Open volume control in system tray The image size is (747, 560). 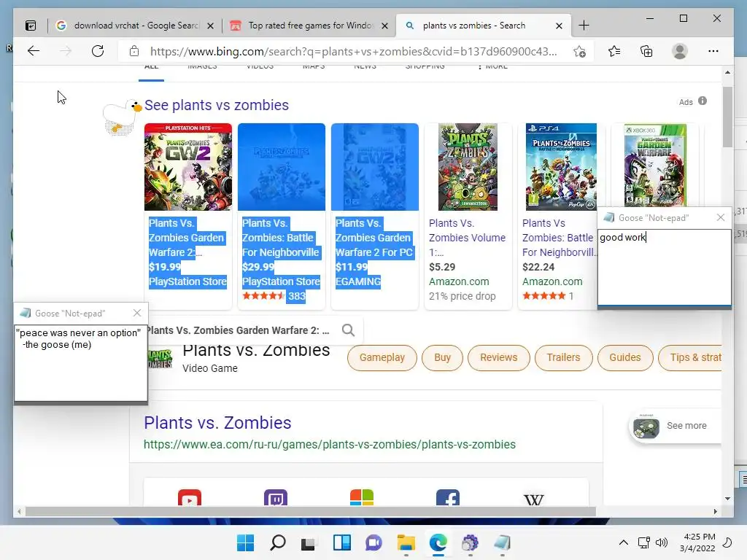click(662, 542)
